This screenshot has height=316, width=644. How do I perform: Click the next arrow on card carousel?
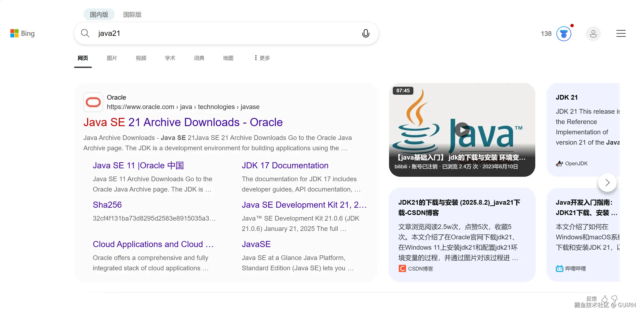click(x=607, y=183)
